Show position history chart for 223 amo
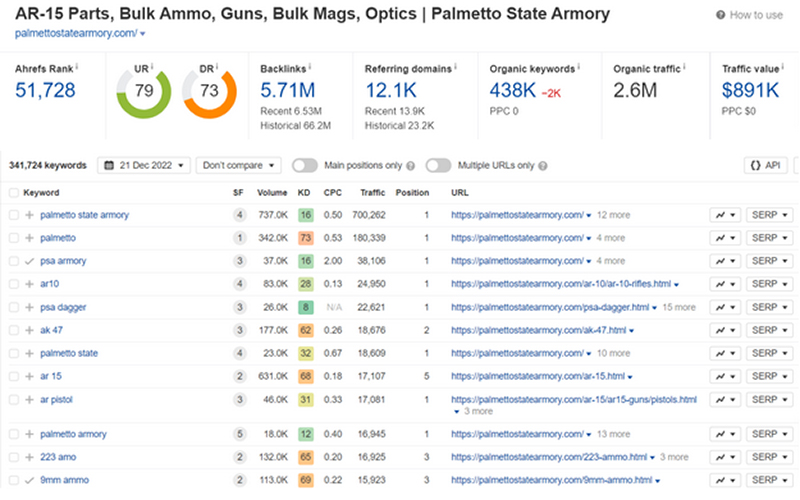Viewport: 800px width, 500px height. pyautogui.click(x=725, y=458)
